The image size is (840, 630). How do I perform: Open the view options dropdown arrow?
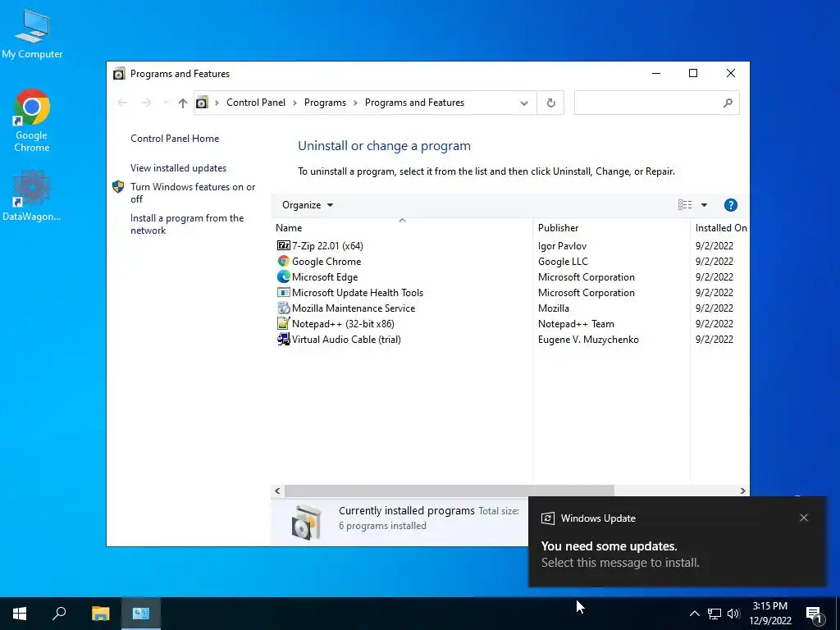[x=704, y=205]
